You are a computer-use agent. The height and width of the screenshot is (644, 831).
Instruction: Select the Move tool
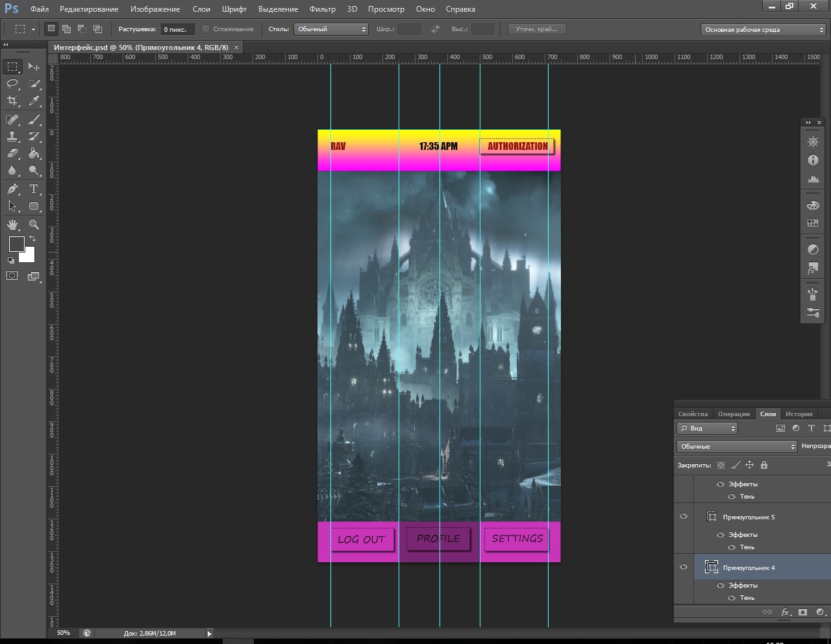[34, 67]
